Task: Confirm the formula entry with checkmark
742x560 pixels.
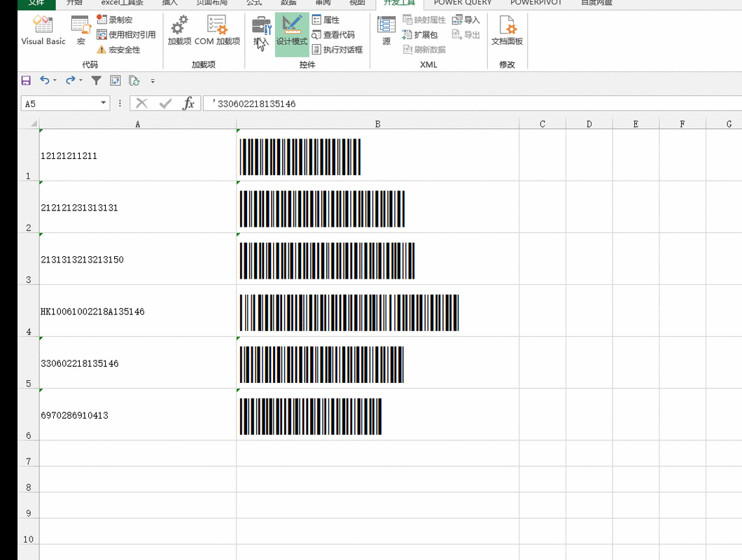Action: pos(165,103)
